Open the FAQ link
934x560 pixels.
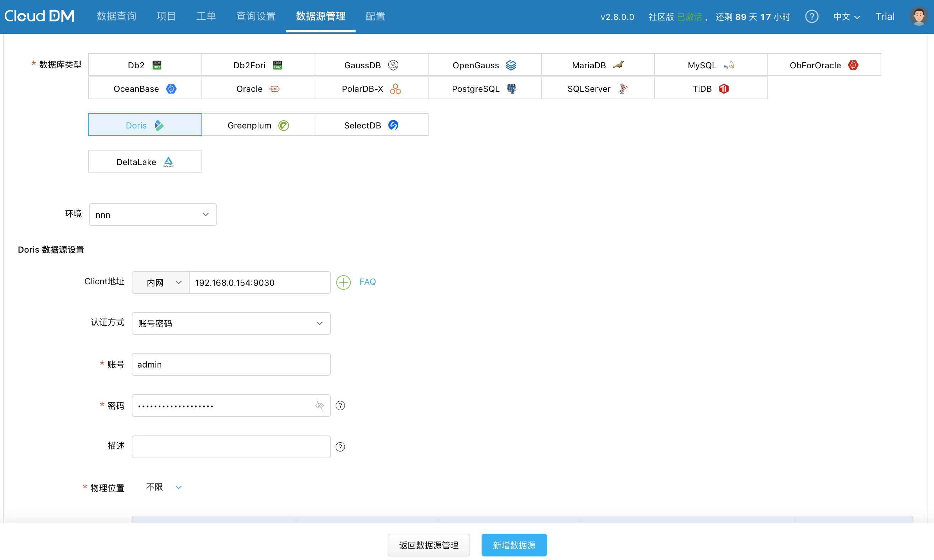click(x=367, y=282)
